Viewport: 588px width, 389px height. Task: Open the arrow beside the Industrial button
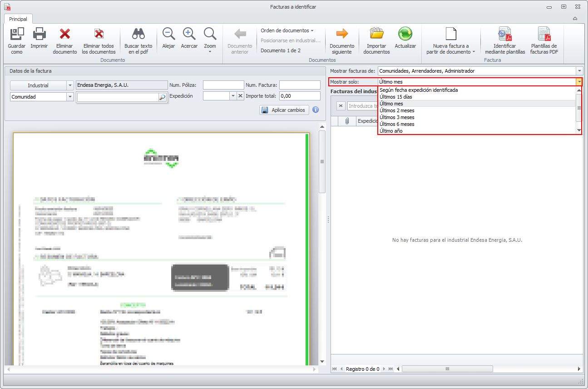coord(70,85)
